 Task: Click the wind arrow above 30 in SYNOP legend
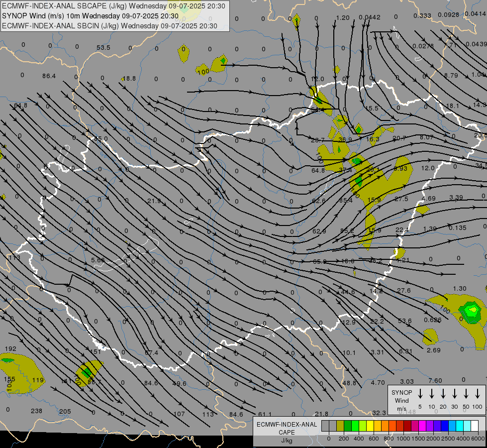click(x=454, y=394)
